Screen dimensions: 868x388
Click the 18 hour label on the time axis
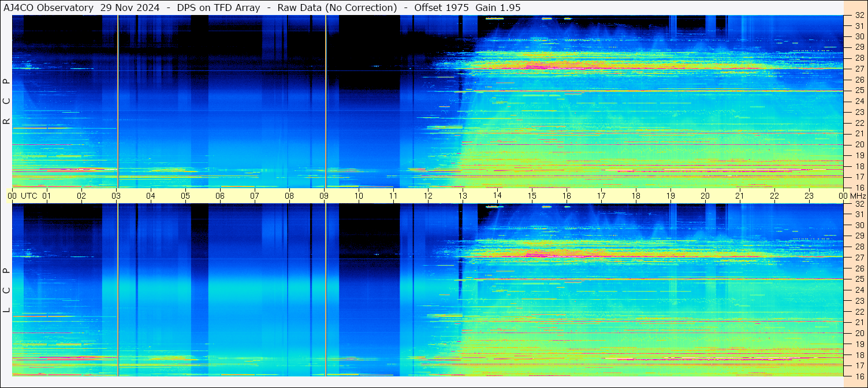pyautogui.click(x=636, y=196)
